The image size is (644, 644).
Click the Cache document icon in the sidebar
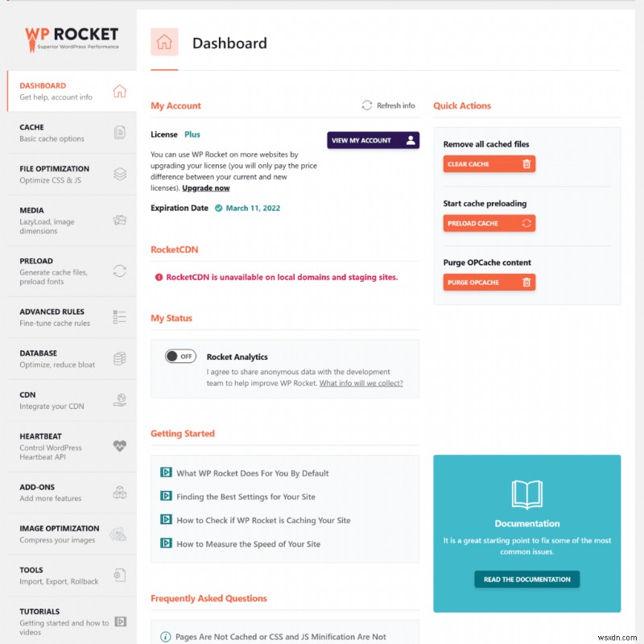click(x=120, y=133)
